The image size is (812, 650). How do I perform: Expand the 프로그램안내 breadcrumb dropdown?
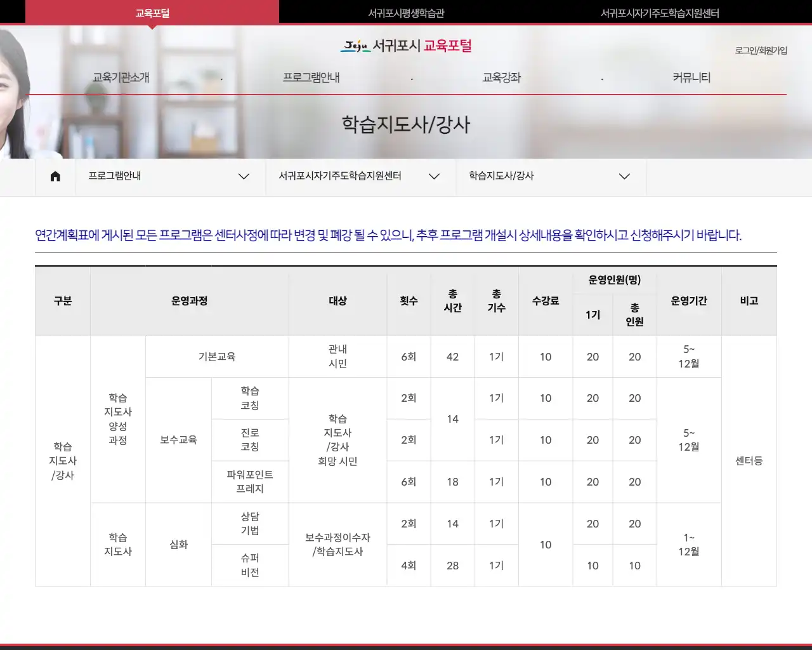coord(244,176)
